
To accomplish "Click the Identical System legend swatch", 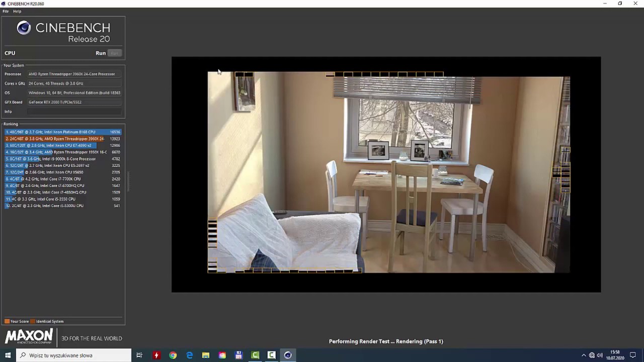I will point(33,321).
